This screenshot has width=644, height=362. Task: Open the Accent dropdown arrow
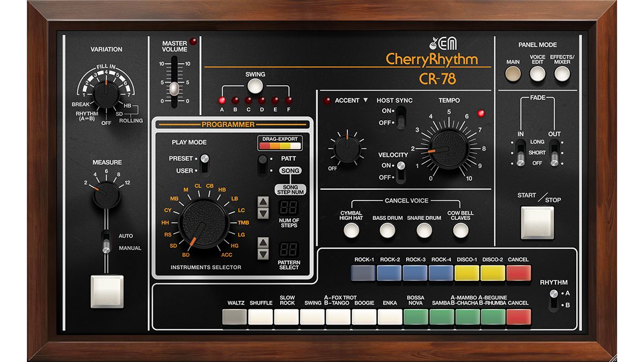point(365,100)
